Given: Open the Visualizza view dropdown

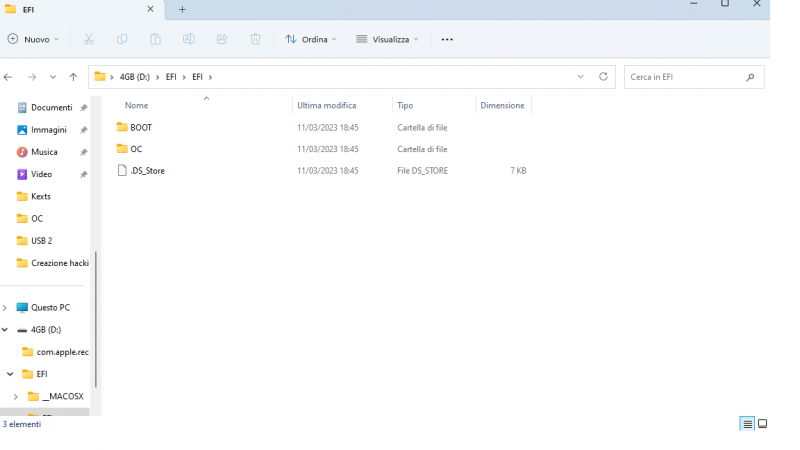Looking at the screenshot, I should [388, 39].
